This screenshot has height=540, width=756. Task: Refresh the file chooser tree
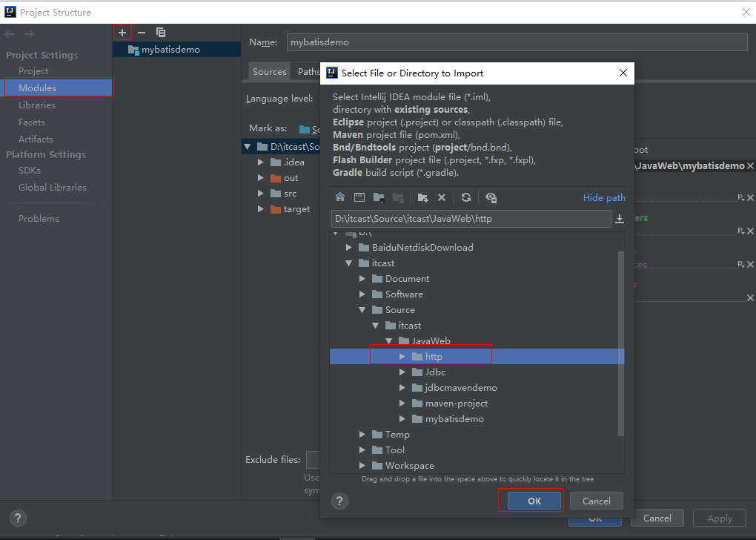[x=465, y=197]
